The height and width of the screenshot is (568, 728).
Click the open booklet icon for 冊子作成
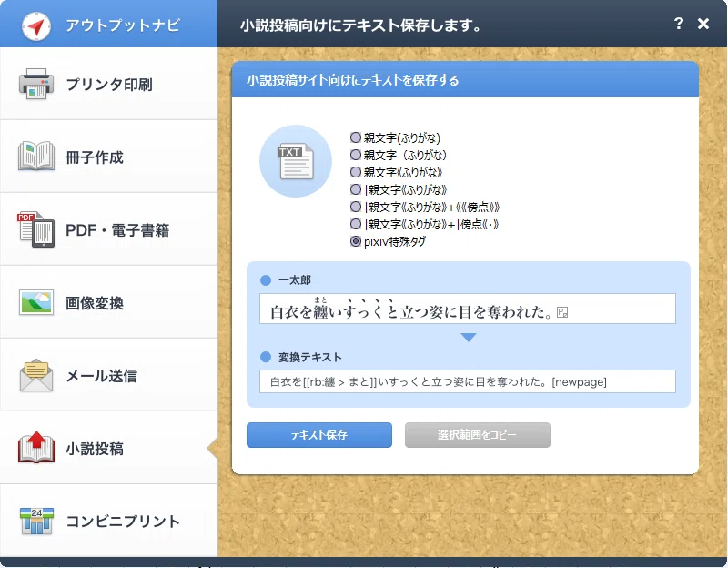(x=36, y=157)
